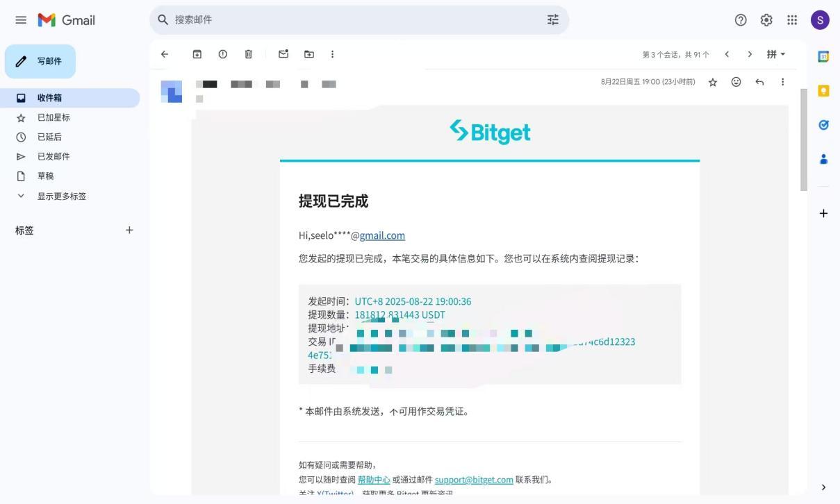This screenshot has height=504, width=840.
Task: Click the email page vertical scrollbar
Action: coord(804,139)
